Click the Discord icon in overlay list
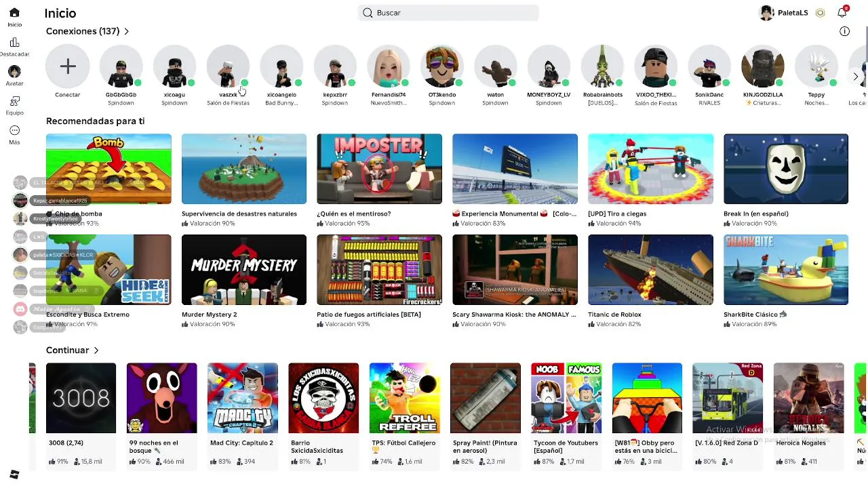Image resolution: width=868 pixels, height=488 pixels. coord(20,309)
